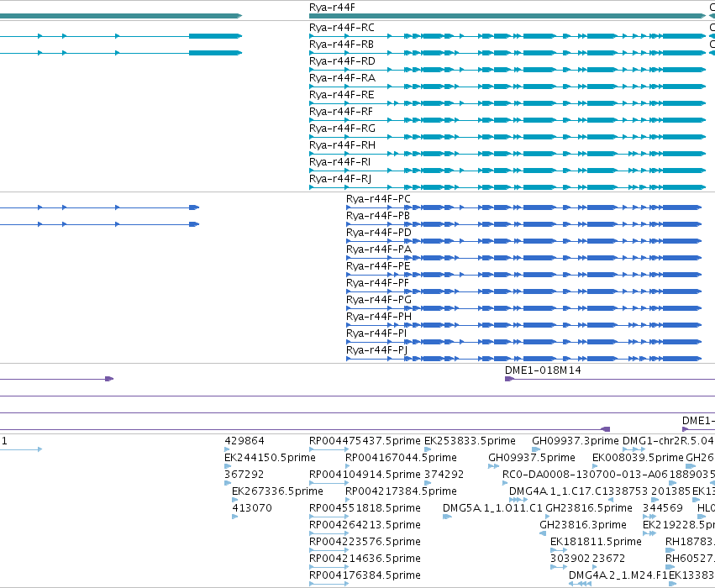Click RC0-DA0008-130700-013-A06 label
This screenshot has height=588, width=715.
click(x=585, y=475)
